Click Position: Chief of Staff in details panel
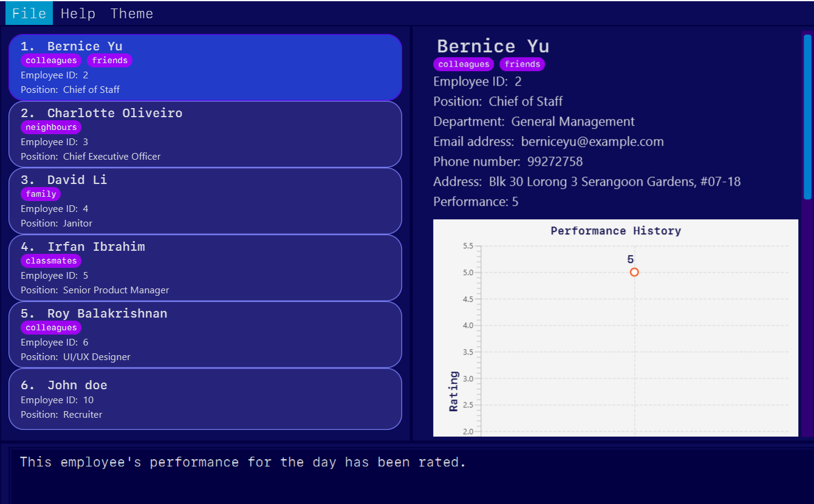 [498, 101]
